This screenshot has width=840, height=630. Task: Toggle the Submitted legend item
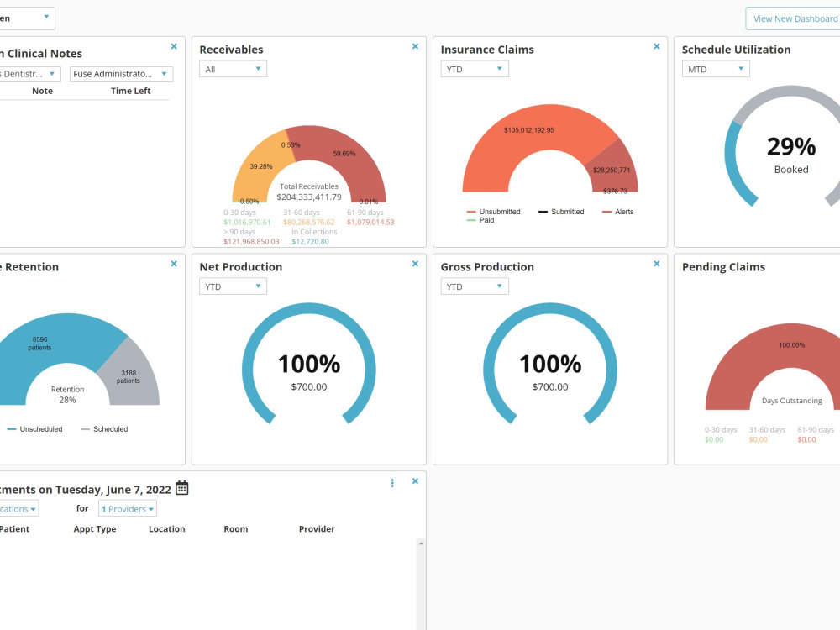click(561, 212)
